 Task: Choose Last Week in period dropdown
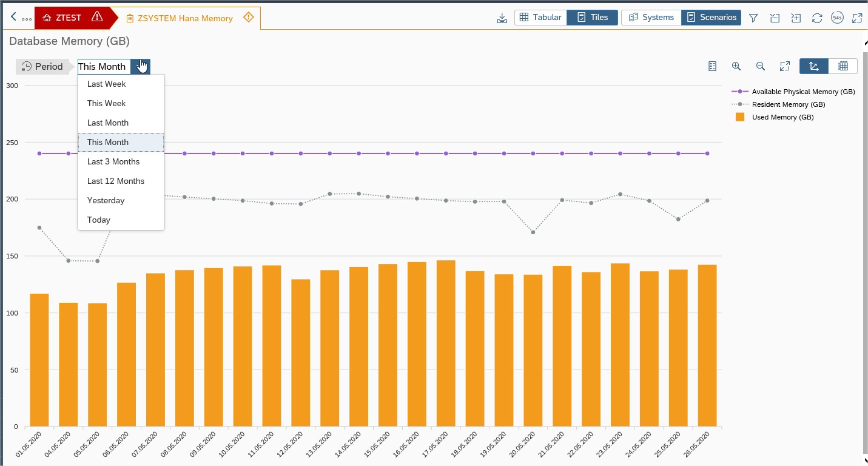[107, 84]
